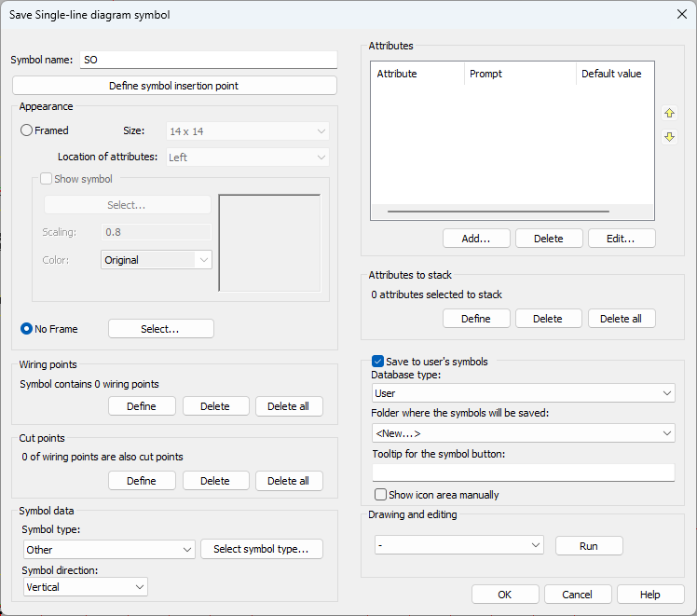
Task: Click the Attribute column header
Action: click(x=417, y=74)
